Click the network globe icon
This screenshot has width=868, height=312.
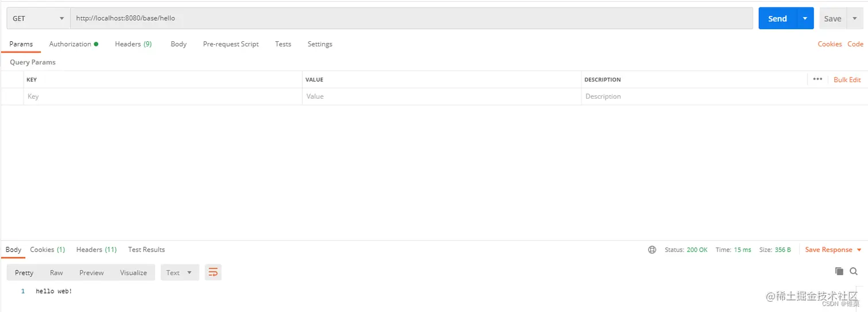coord(652,249)
